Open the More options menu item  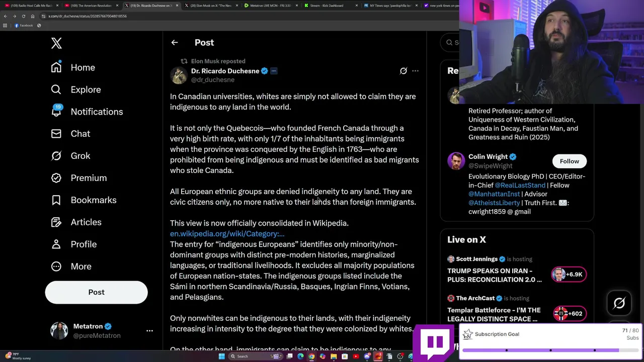click(x=71, y=266)
